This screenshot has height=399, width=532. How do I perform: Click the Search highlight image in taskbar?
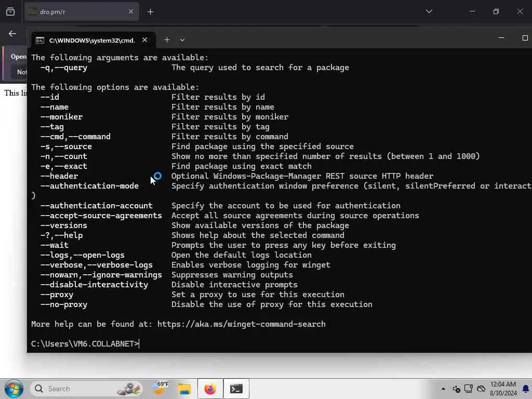point(129,389)
